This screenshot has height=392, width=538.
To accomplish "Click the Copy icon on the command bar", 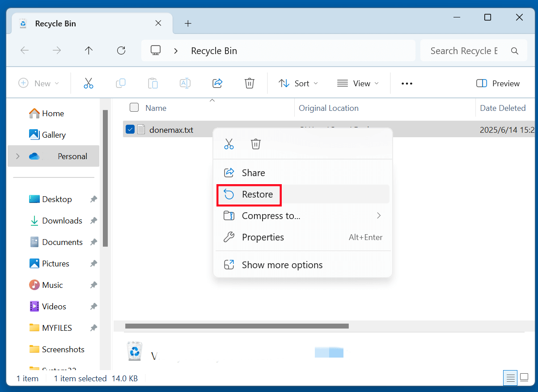I will pyautogui.click(x=120, y=83).
